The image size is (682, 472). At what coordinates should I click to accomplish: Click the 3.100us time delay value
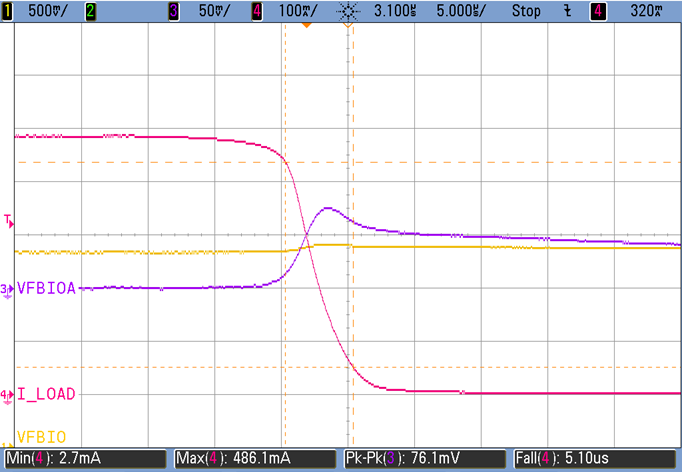(x=395, y=11)
